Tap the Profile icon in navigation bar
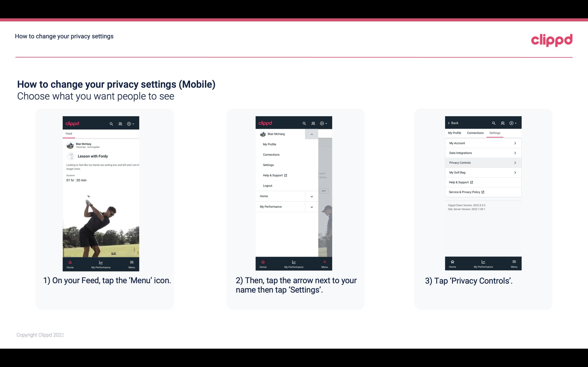The width and height of the screenshot is (588, 367). (x=120, y=123)
